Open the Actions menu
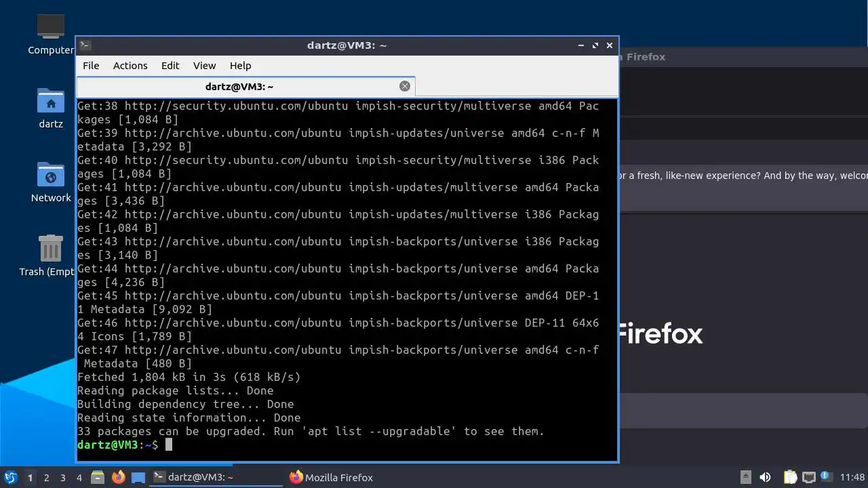The height and width of the screenshot is (488, 868). tap(130, 66)
